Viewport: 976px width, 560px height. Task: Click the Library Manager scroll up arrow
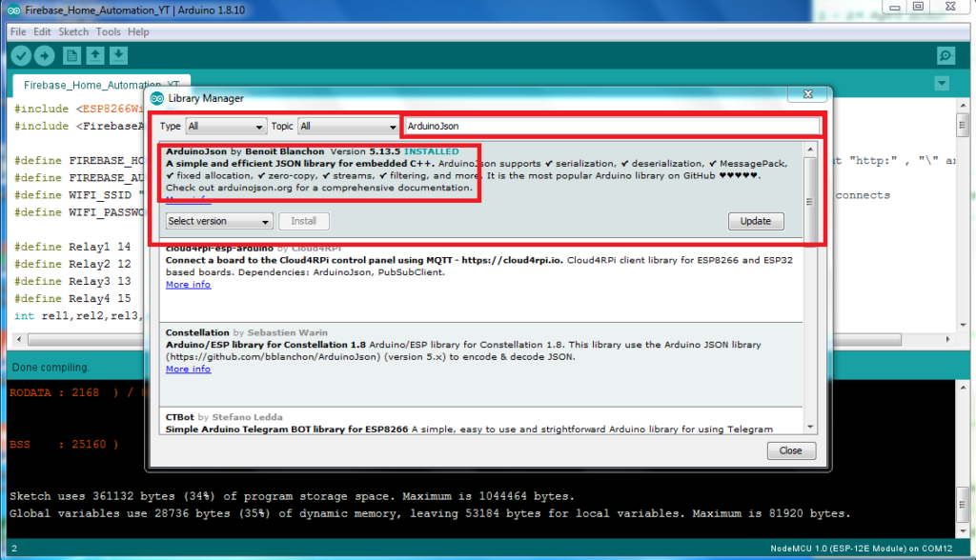pyautogui.click(x=810, y=150)
